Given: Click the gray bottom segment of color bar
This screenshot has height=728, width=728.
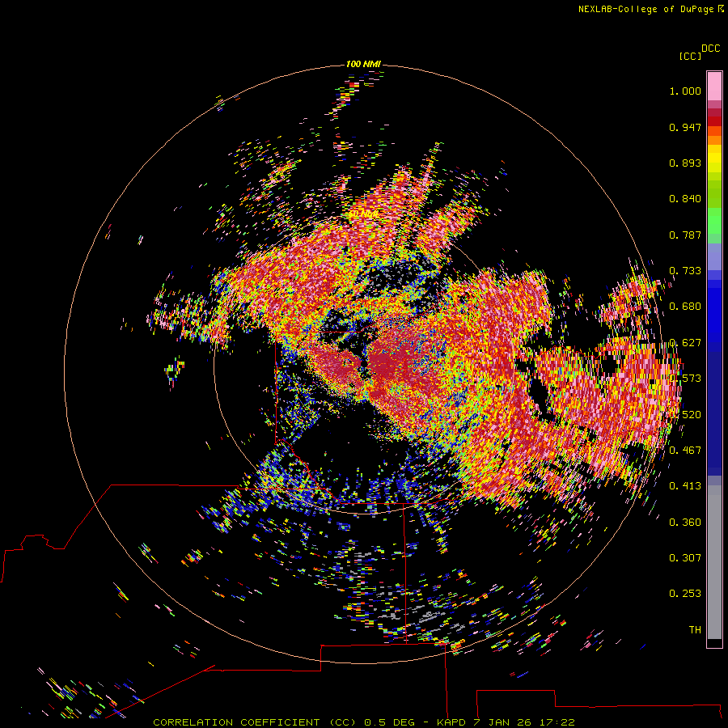Looking at the screenshot, I should point(714,562).
